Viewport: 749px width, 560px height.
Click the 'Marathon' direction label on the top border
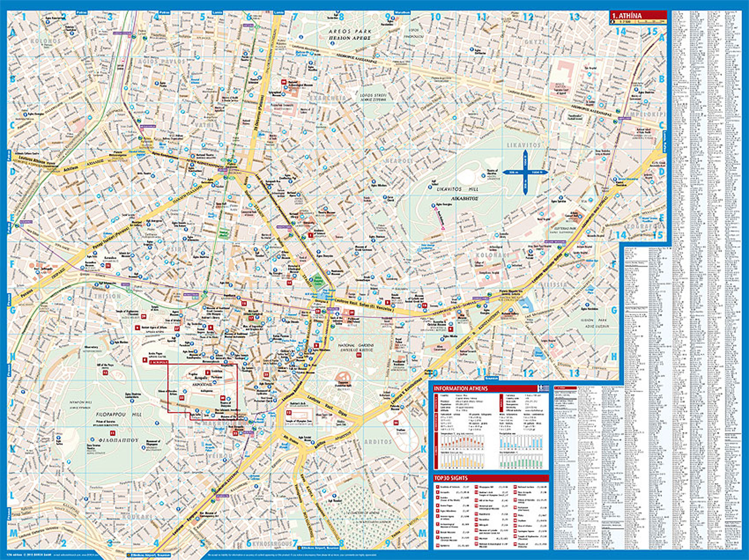[x=402, y=13]
